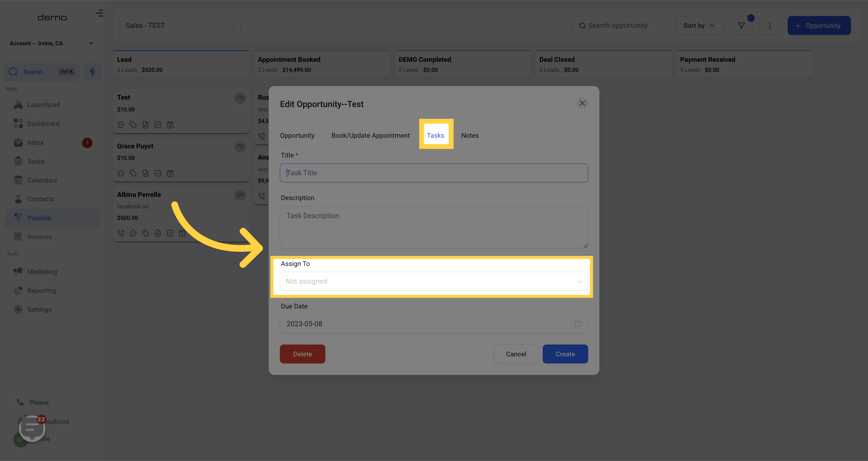Screen dimensions: 868x461
Task: Click task checkbox icon on Test card
Action: tap(158, 125)
